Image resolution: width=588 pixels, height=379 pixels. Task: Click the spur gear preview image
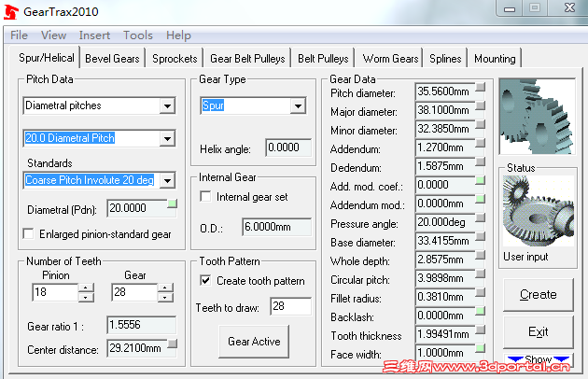coord(537,117)
